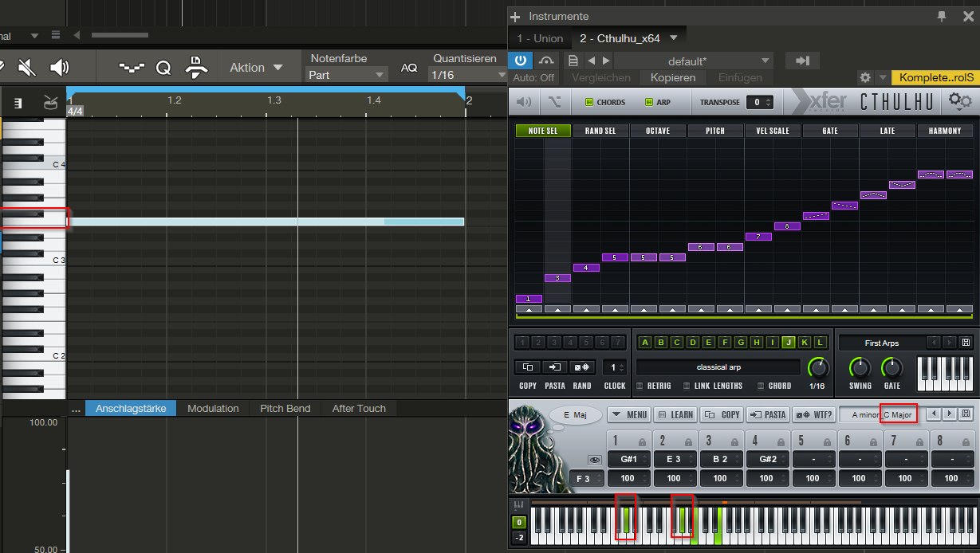Enable the arp CHORD checkbox
Screen dimensions: 980x553
[762, 386]
